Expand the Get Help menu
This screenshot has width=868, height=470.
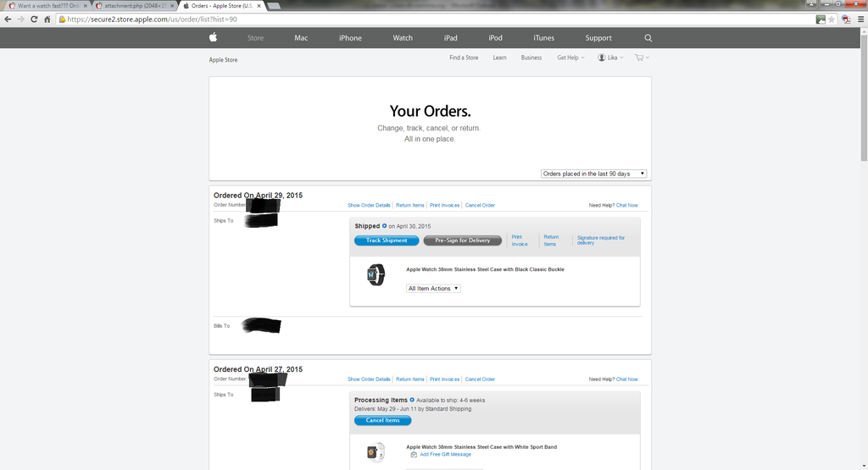pyautogui.click(x=570, y=58)
